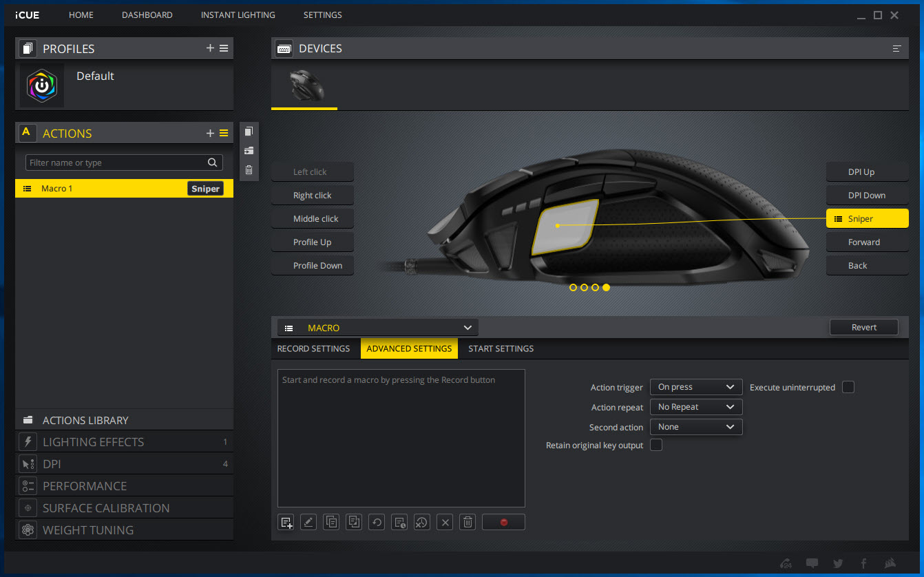Switch to the Advanced Settings tab
The image size is (924, 577).
click(x=409, y=348)
